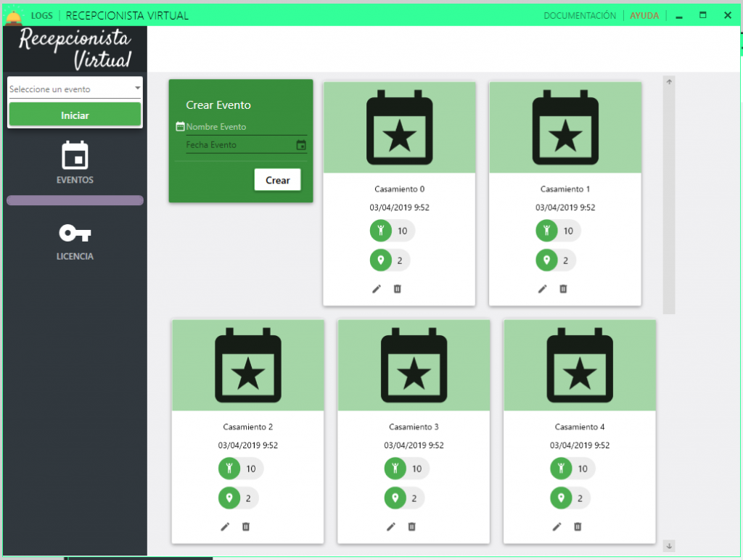The height and width of the screenshot is (560, 743).
Task: Edit Casamiento 1 with pencil icon
Action: pos(542,289)
